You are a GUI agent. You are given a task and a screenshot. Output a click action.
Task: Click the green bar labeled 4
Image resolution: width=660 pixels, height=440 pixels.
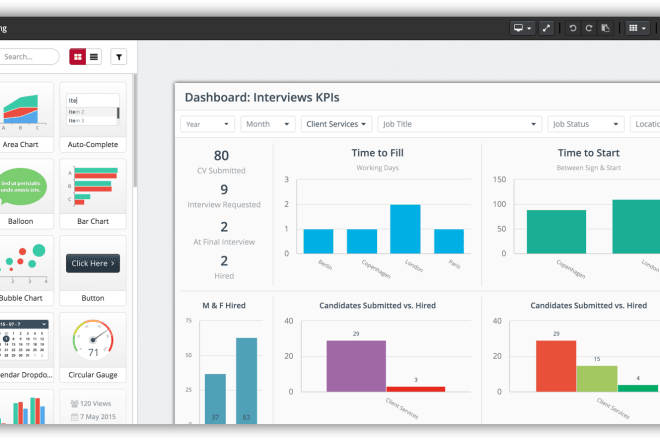[638, 388]
